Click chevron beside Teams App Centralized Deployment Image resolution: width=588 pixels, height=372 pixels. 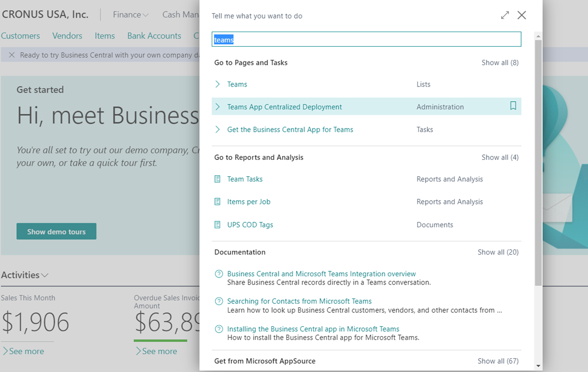click(x=217, y=107)
